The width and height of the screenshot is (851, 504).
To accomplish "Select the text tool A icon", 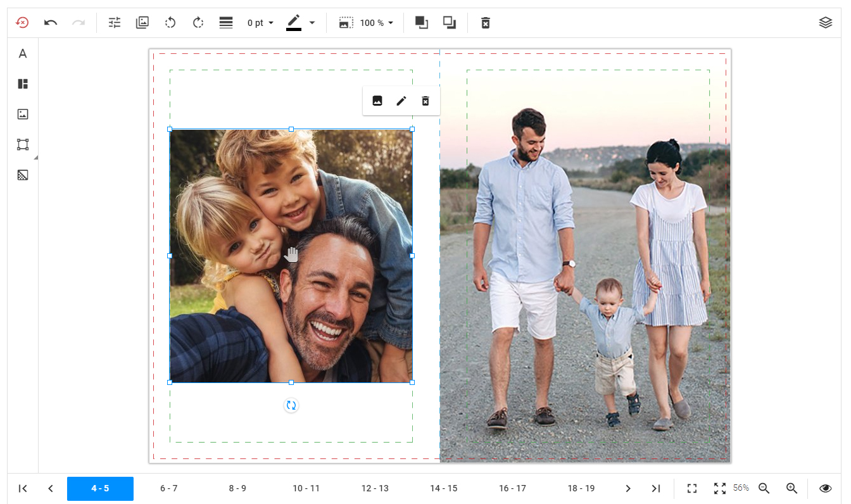I will click(23, 54).
